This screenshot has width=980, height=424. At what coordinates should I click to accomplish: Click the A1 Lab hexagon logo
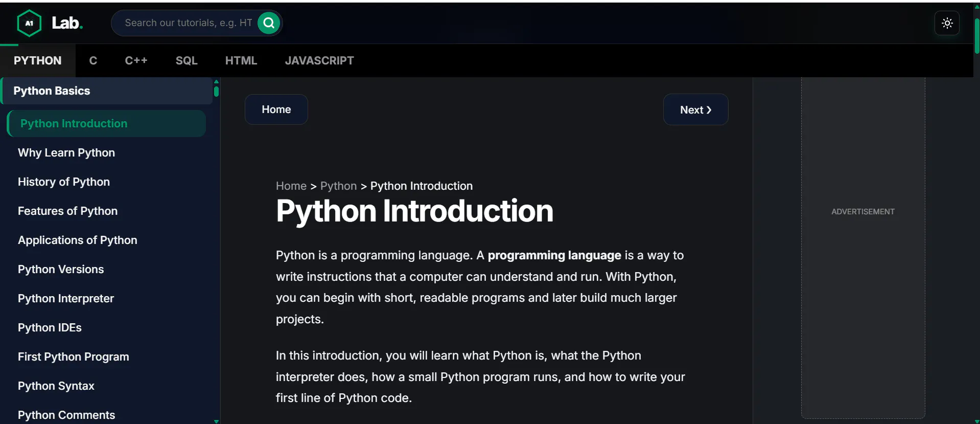point(29,23)
